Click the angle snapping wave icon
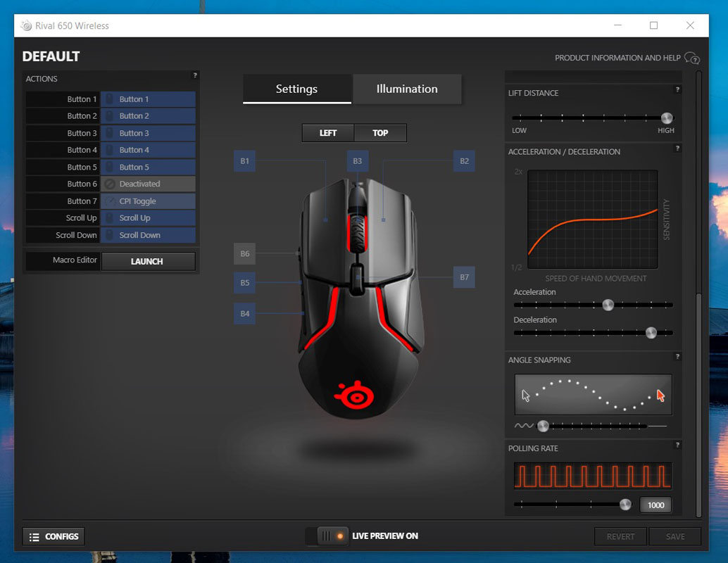 coord(524,426)
